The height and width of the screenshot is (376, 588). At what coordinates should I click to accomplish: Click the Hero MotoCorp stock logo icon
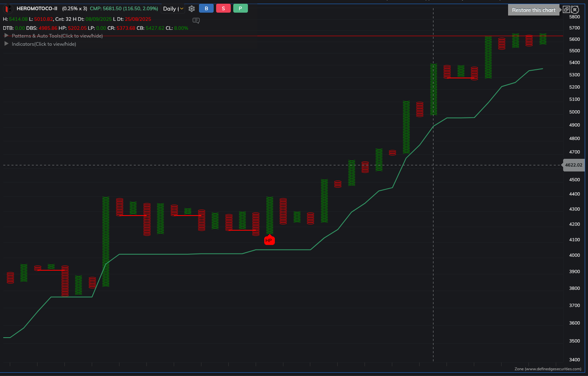coord(8,9)
